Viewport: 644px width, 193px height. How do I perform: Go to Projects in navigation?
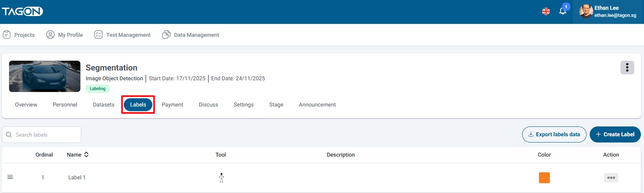(x=19, y=35)
